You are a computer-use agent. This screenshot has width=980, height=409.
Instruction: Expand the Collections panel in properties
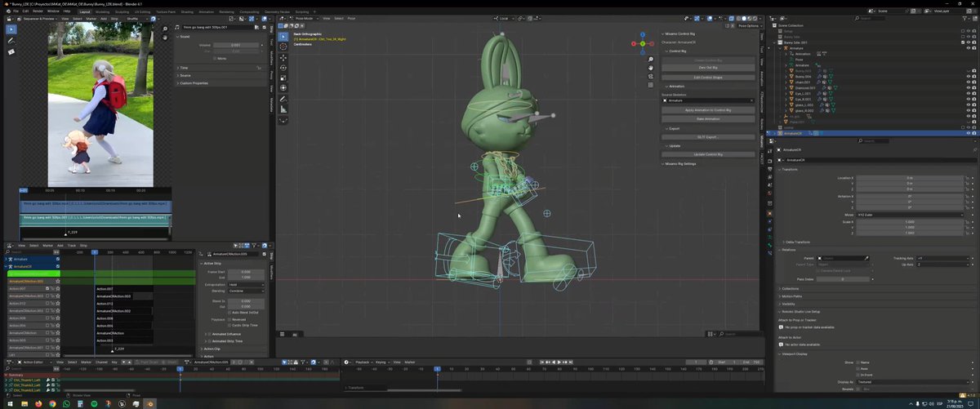click(791, 288)
